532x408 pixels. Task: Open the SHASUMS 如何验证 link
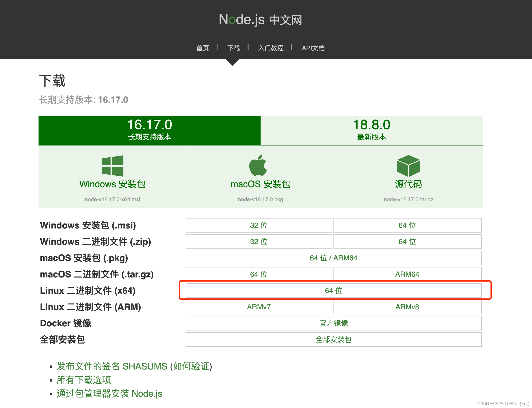tap(191, 367)
